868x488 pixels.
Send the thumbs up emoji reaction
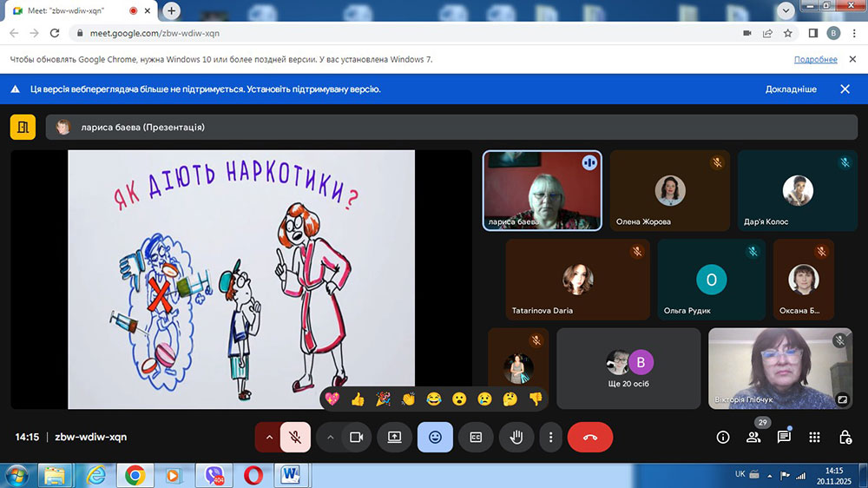coord(358,399)
